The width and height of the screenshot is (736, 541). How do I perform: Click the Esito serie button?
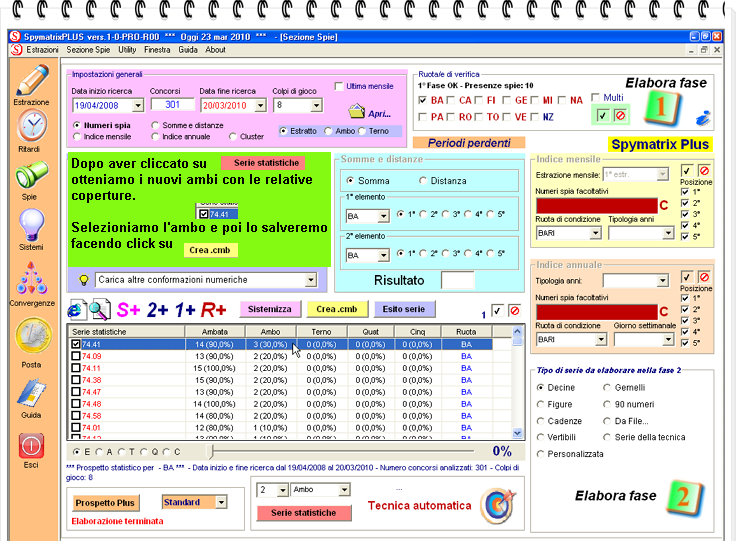point(404,309)
